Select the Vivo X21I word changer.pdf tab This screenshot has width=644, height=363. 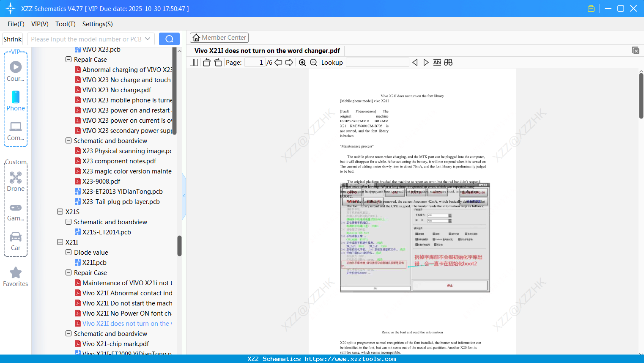point(267,51)
